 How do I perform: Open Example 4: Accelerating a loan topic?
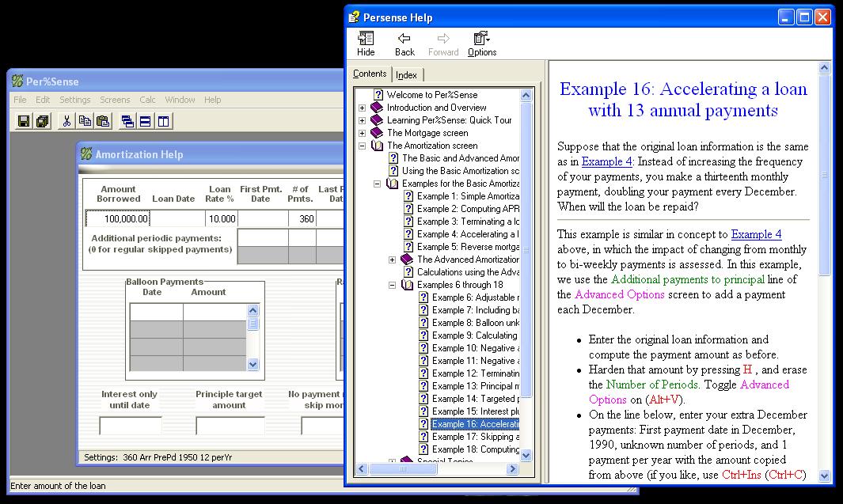(468, 234)
